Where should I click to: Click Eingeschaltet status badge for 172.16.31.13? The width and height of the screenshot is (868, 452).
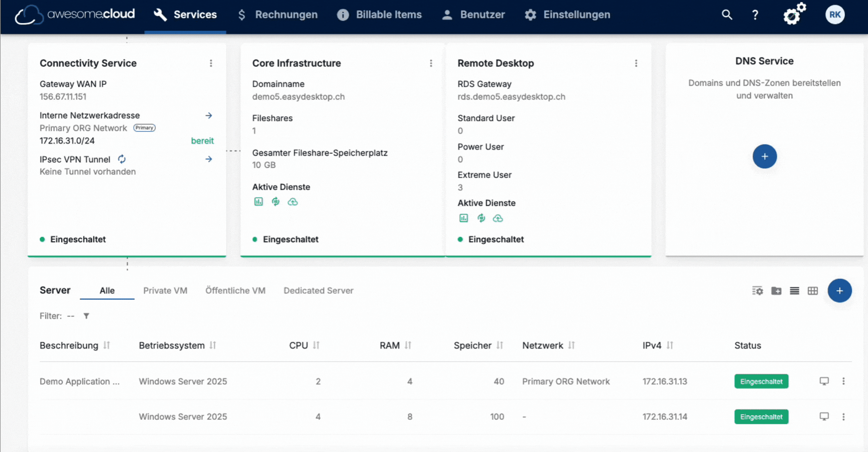click(x=761, y=381)
